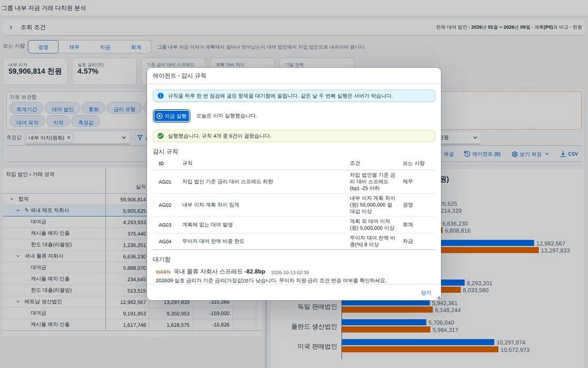Click the 조건 column header
The height and width of the screenshot is (368, 588).
tap(355, 163)
